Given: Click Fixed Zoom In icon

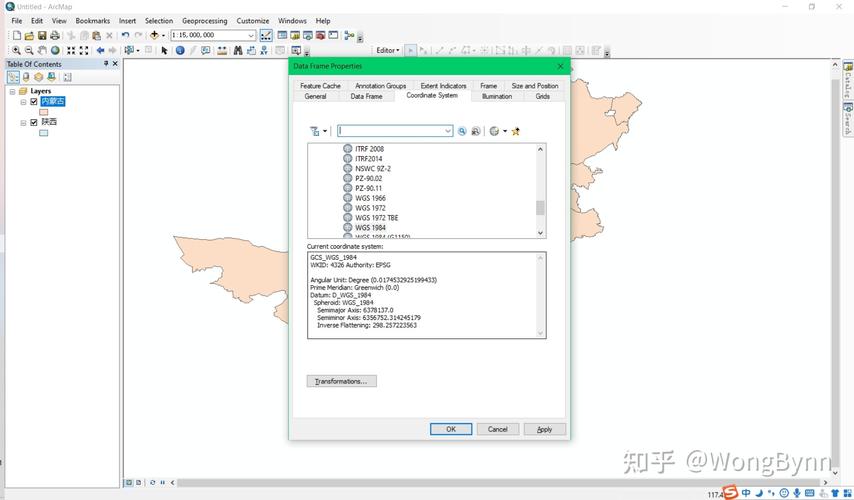Looking at the screenshot, I should [x=71, y=50].
